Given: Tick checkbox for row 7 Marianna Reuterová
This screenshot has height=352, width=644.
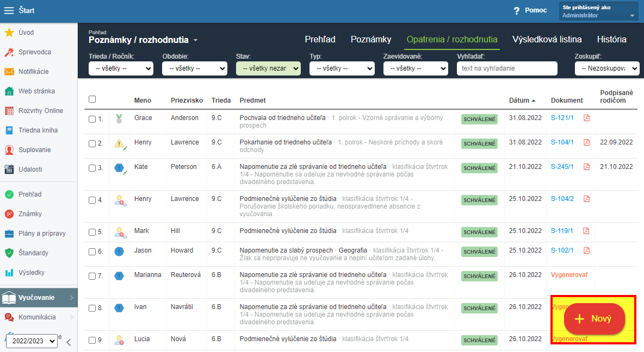Looking at the screenshot, I should (x=92, y=276).
